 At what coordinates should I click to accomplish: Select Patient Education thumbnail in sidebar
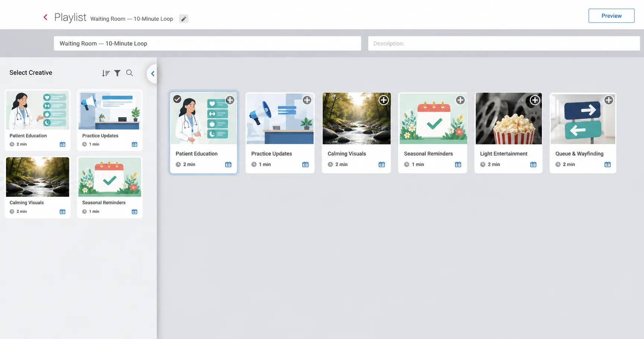coord(38,111)
